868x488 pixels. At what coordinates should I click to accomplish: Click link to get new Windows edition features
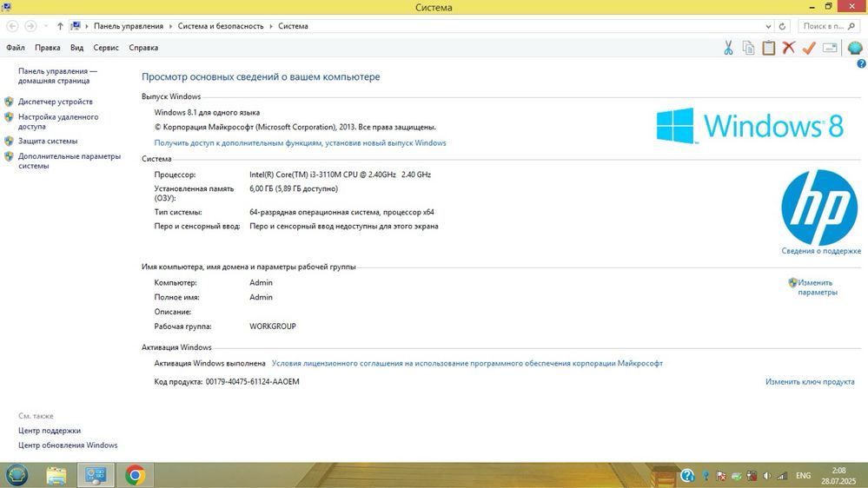[x=300, y=142]
